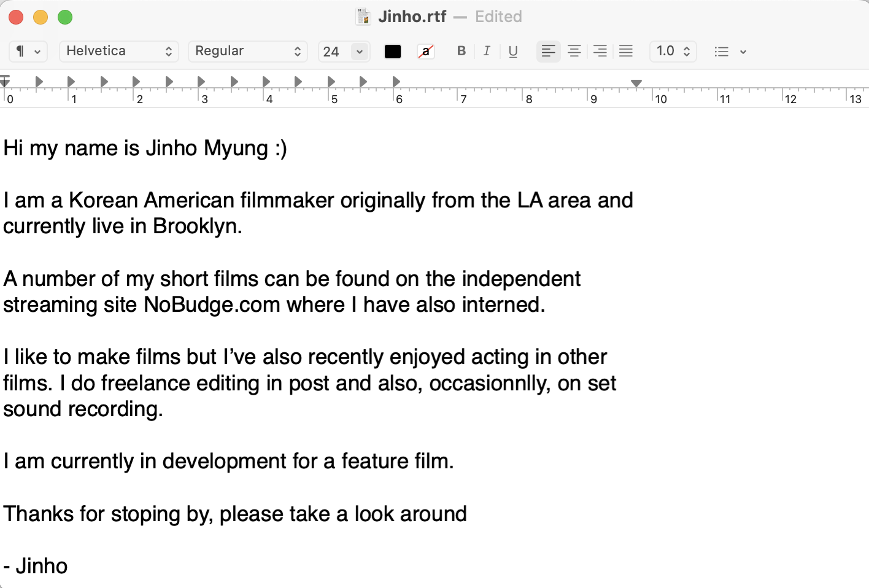Align text to the left

tap(549, 51)
